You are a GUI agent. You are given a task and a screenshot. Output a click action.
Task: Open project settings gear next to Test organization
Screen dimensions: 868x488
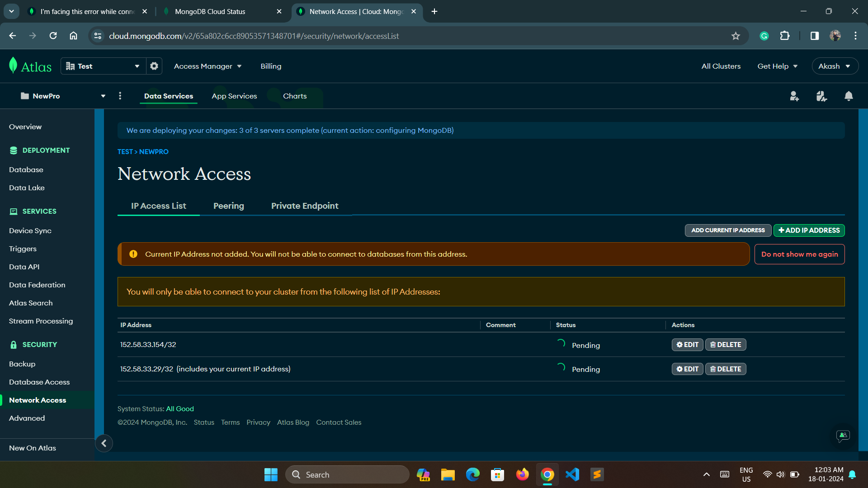pos(154,66)
